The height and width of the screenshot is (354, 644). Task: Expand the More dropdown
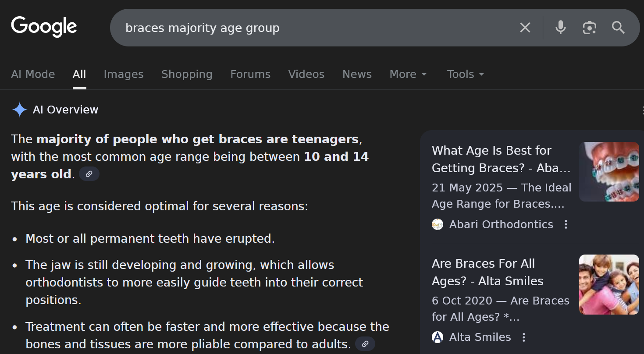click(408, 74)
